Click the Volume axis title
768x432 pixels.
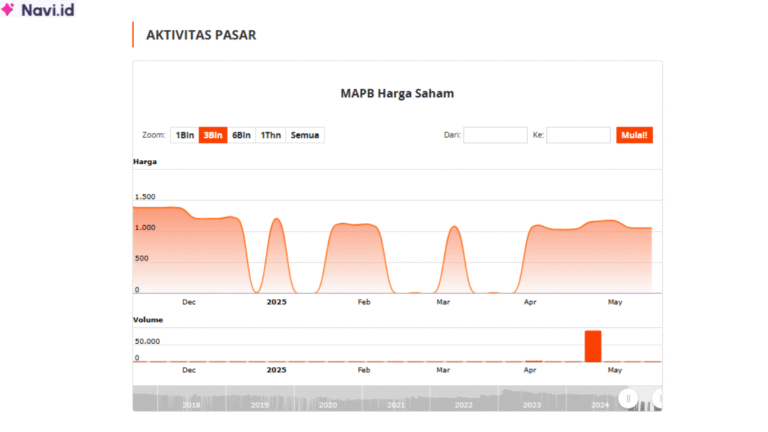[x=148, y=320]
